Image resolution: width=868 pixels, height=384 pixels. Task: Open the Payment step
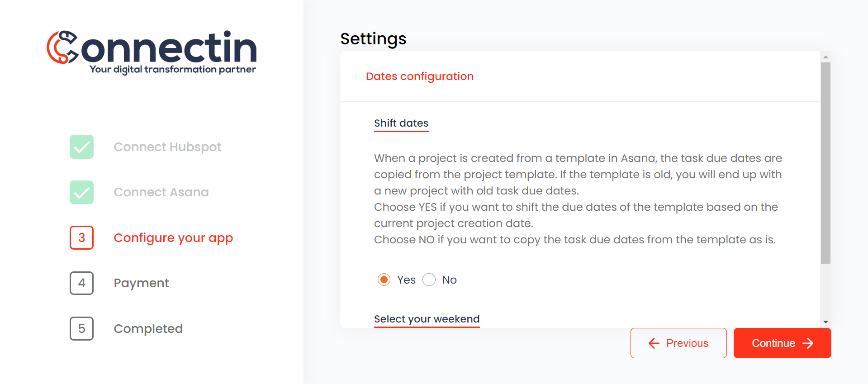point(141,283)
